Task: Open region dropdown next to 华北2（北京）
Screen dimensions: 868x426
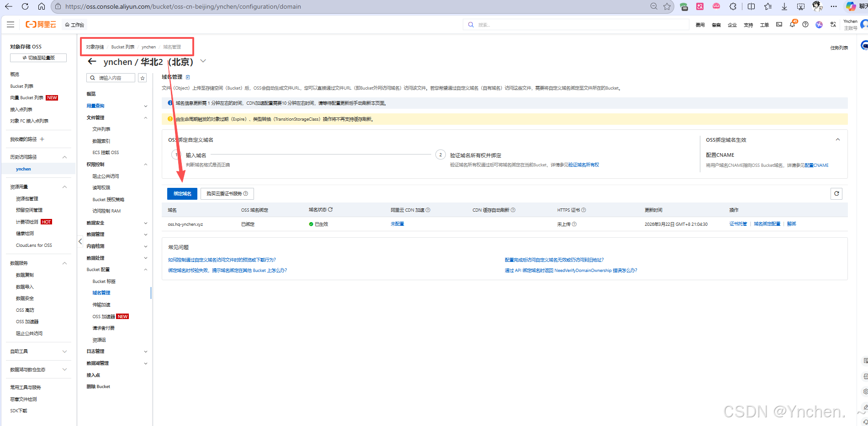Action: tap(203, 61)
